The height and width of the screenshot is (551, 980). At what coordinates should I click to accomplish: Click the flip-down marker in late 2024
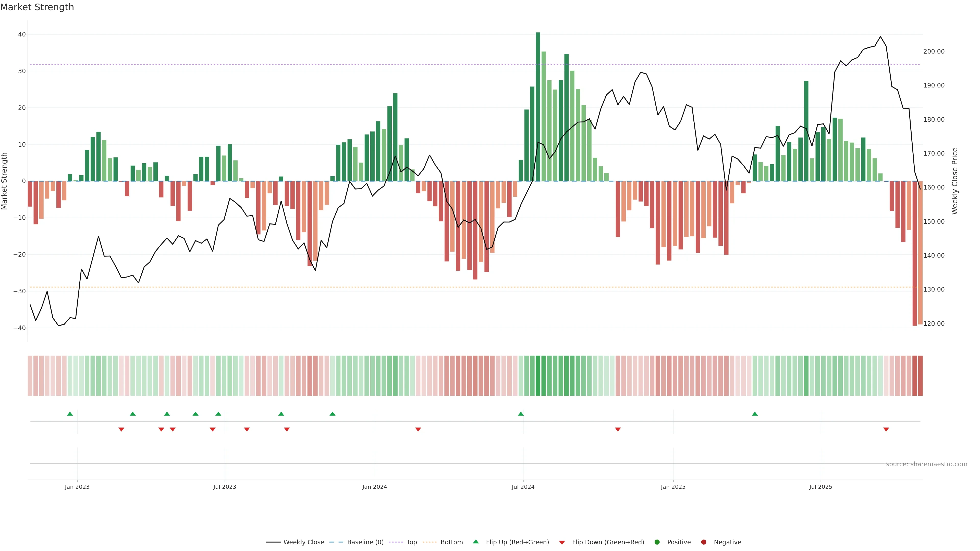(x=618, y=429)
